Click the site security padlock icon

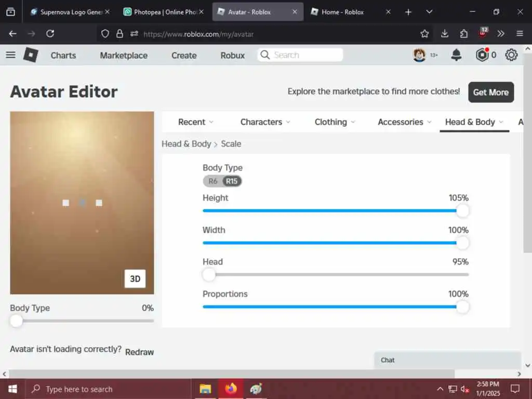119,34
